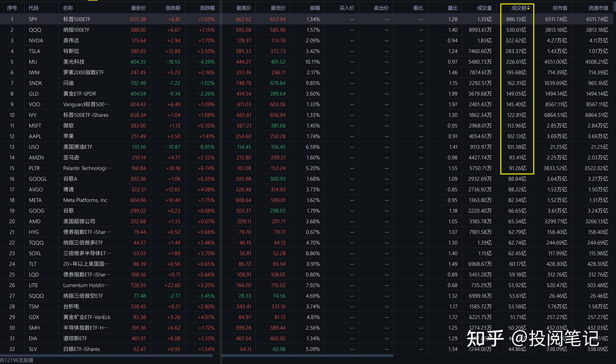Click 标普500ETF-iShares name
616x364 pixels.
coord(86,115)
